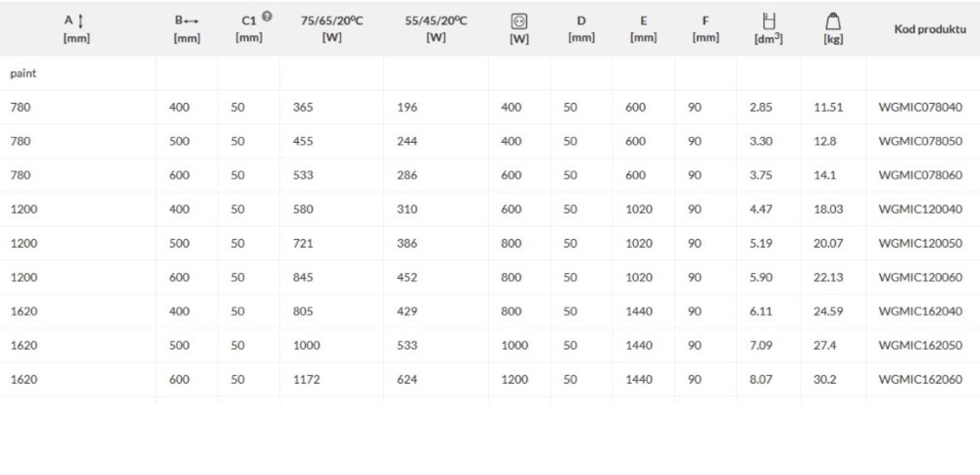Viewport: 980px width, 475px height.
Task: Select product code WGMIC078050
Action: point(920,141)
